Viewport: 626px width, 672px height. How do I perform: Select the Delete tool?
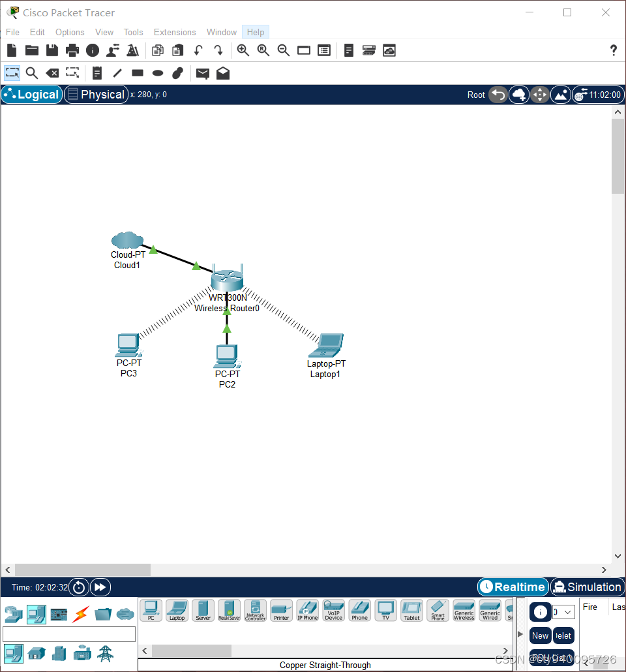coord(52,73)
